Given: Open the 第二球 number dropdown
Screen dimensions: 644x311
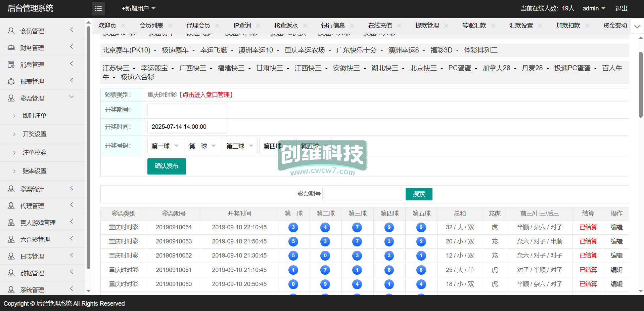Looking at the screenshot, I should pos(202,146).
